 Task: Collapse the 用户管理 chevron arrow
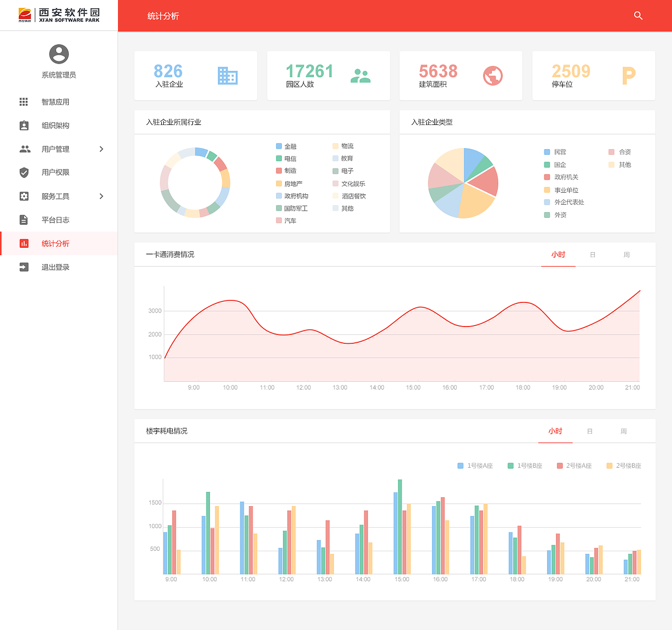[x=101, y=149]
